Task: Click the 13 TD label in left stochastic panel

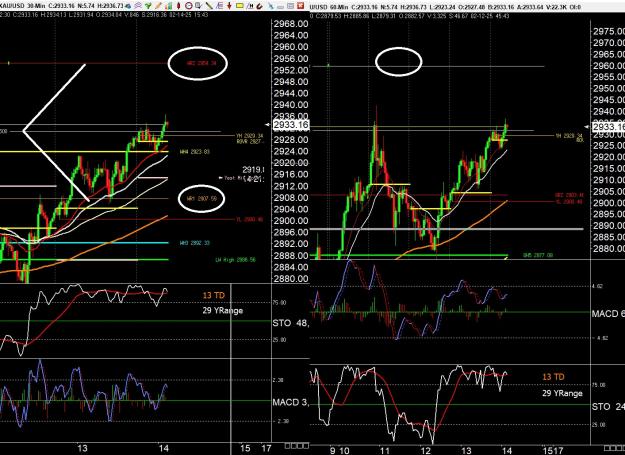Action: pos(214,296)
